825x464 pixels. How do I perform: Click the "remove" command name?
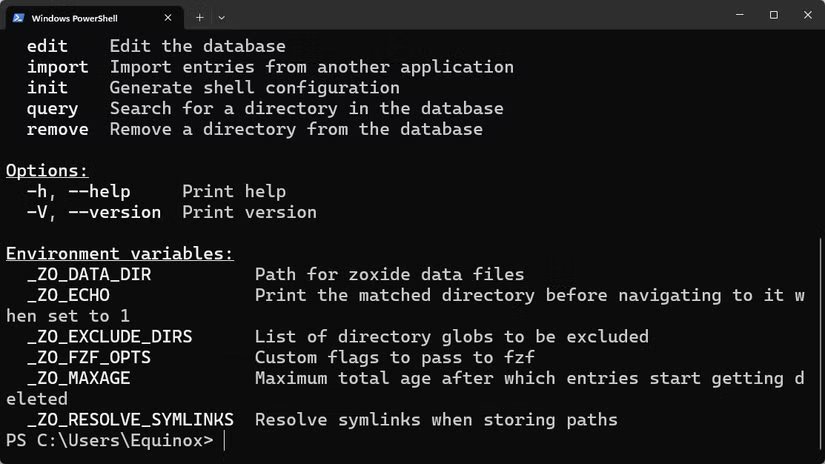tap(57, 129)
